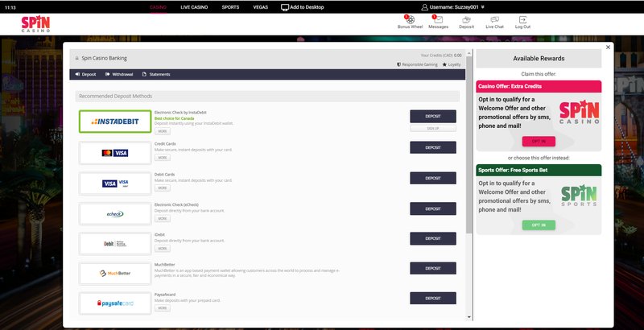Switch to the Withdrawal tab
The height and width of the screenshot is (330, 644).
[119, 74]
